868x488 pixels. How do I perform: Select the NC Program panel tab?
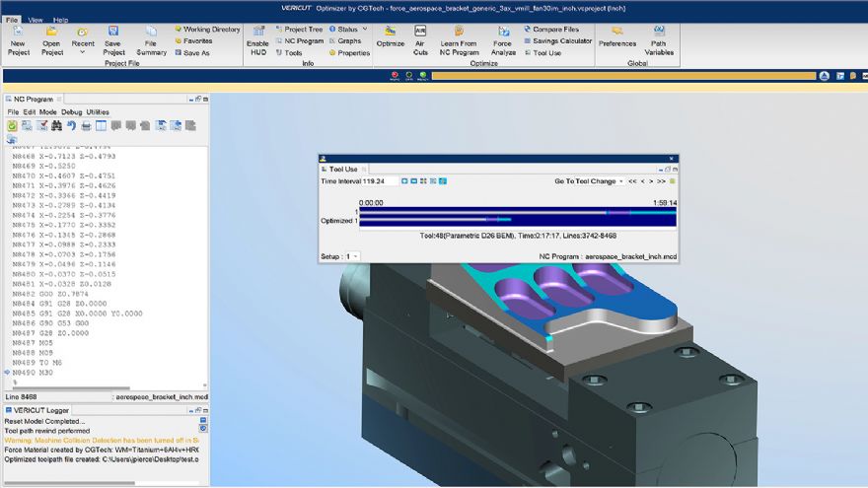[34, 99]
